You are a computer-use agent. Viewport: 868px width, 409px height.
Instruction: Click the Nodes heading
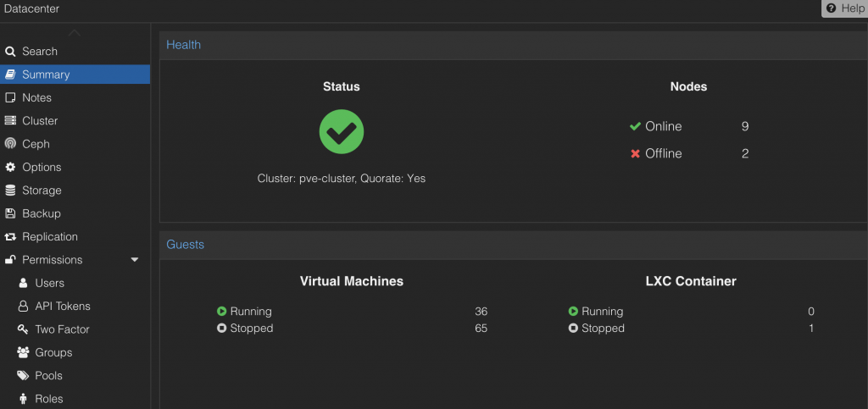tap(688, 86)
